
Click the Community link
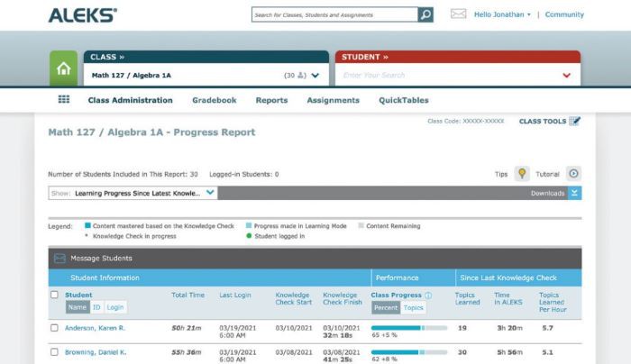(564, 14)
